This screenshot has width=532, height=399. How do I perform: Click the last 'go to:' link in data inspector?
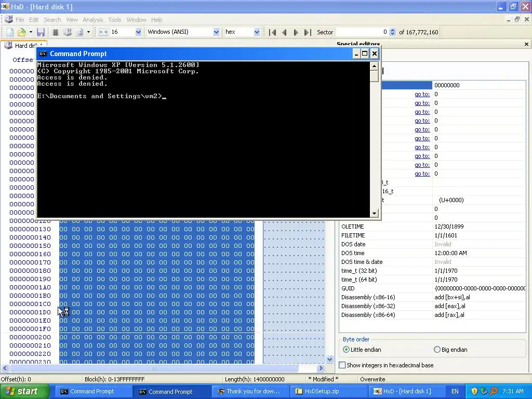[422, 174]
